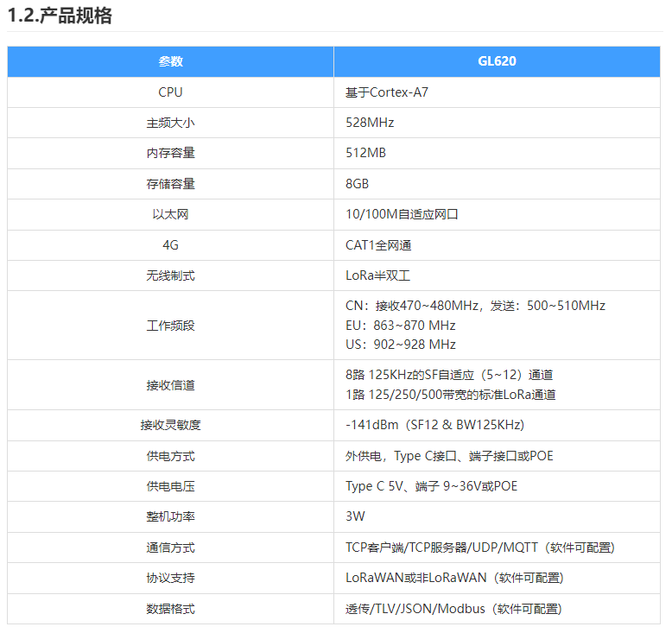
Task: Select the CPU row label
Action: (x=170, y=92)
